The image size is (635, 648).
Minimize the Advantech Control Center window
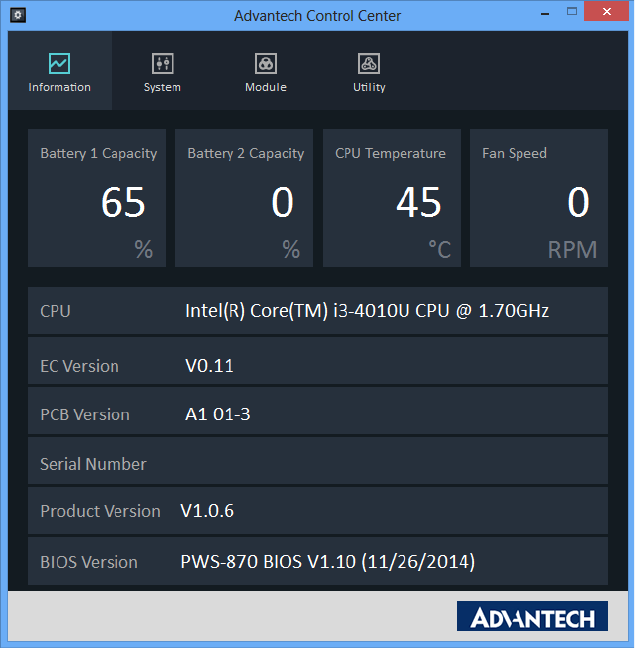[545, 12]
